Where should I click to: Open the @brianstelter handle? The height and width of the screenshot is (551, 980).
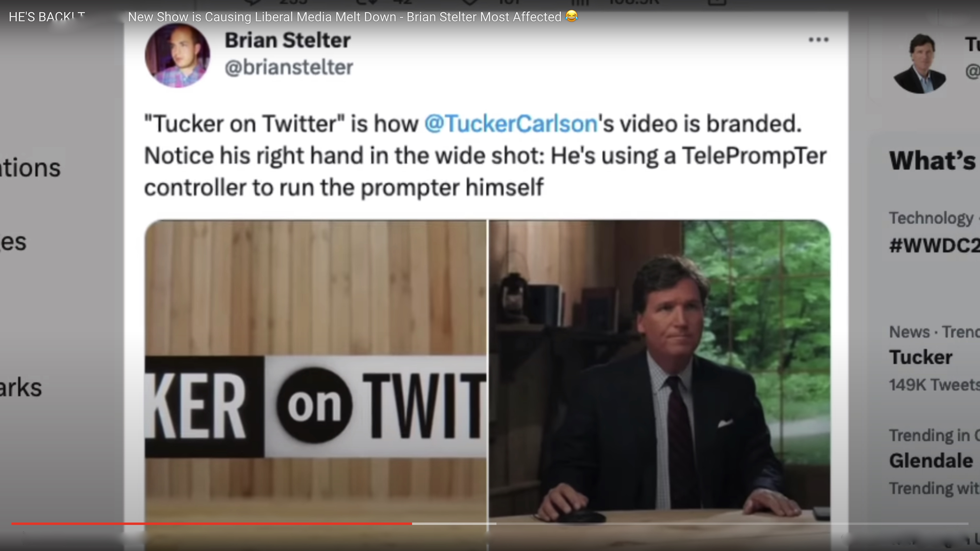click(289, 68)
